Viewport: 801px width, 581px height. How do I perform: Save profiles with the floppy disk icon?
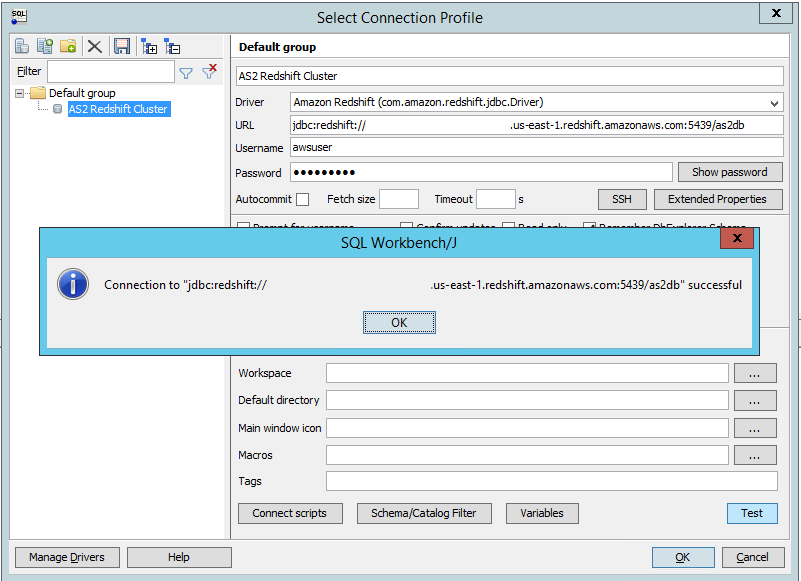[x=122, y=47]
